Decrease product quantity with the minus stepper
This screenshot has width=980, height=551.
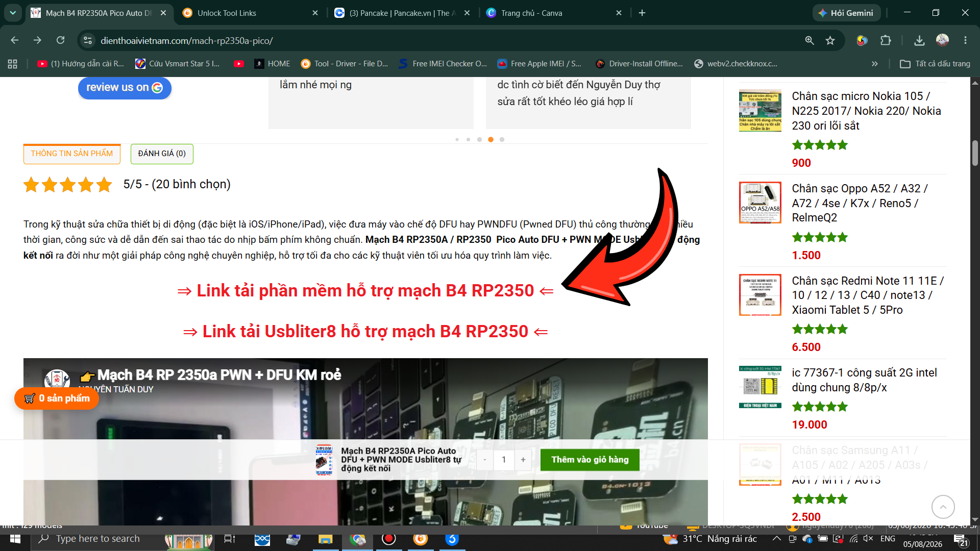pyautogui.click(x=485, y=460)
